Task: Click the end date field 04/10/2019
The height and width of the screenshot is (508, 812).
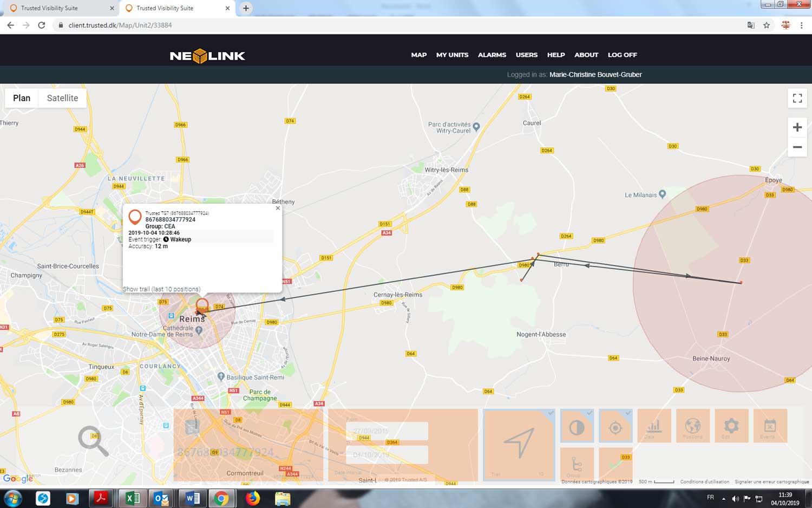Action: coord(387,454)
